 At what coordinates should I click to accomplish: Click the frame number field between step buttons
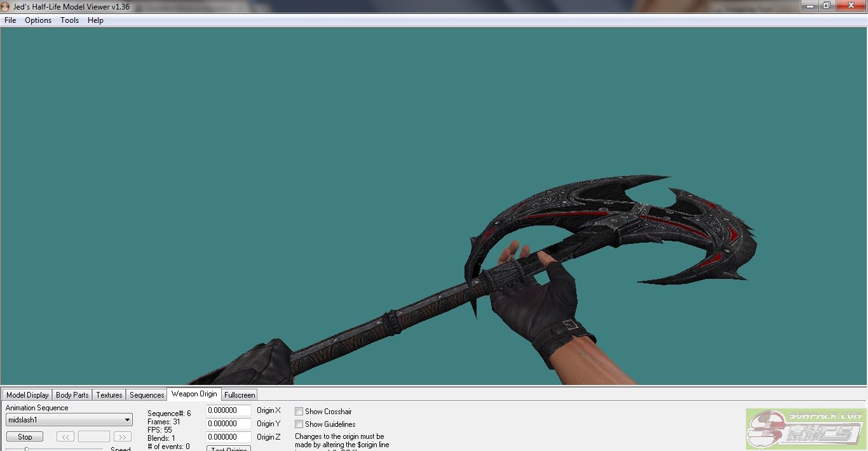click(94, 437)
